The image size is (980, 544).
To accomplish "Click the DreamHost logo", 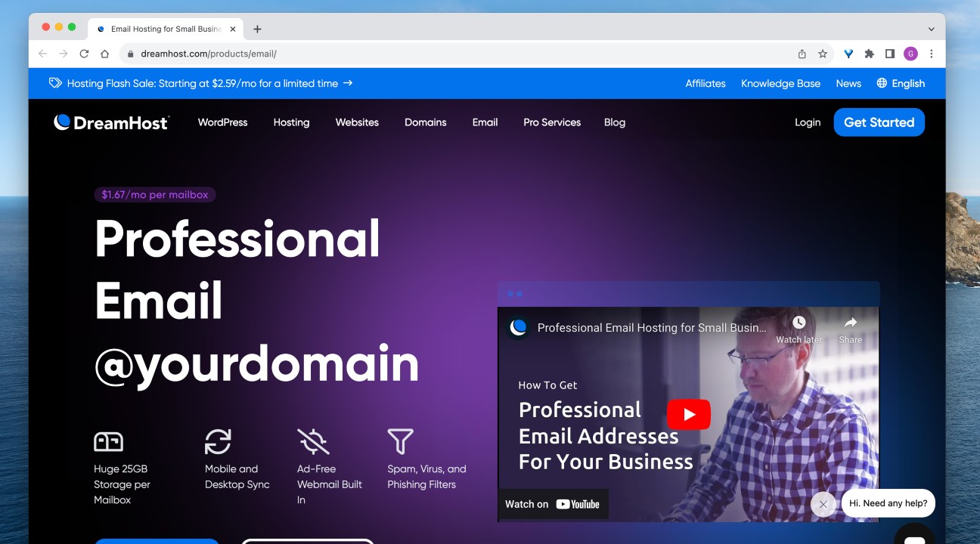I will [x=111, y=122].
